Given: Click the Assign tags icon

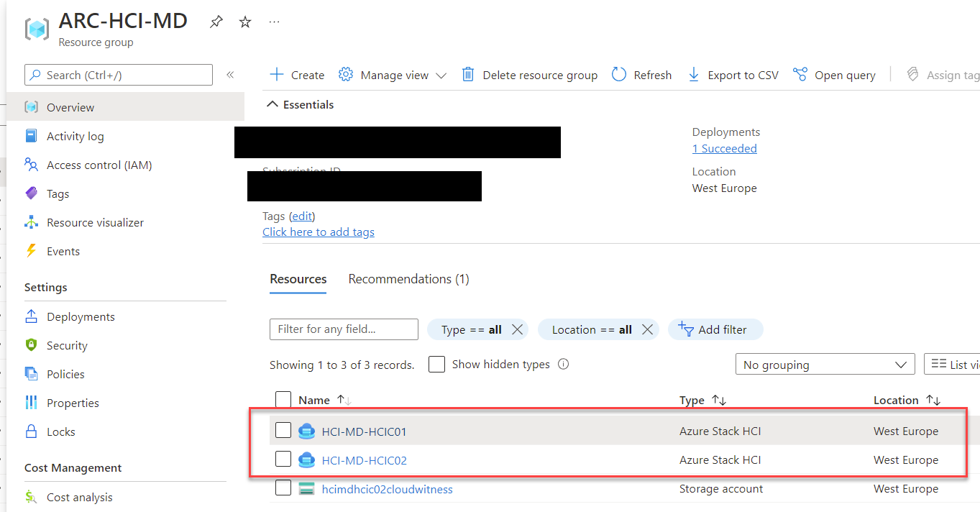Looking at the screenshot, I should (x=913, y=75).
